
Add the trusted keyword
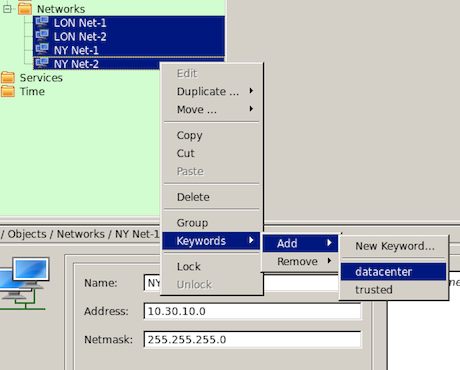click(394, 290)
